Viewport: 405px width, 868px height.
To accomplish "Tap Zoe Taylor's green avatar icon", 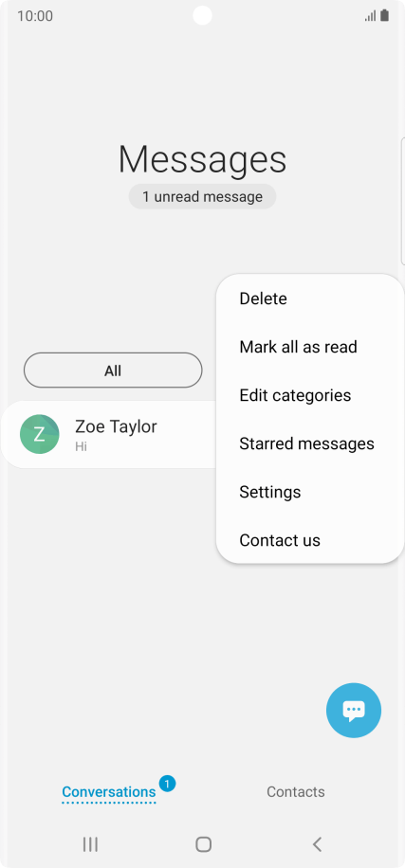I will click(x=39, y=434).
